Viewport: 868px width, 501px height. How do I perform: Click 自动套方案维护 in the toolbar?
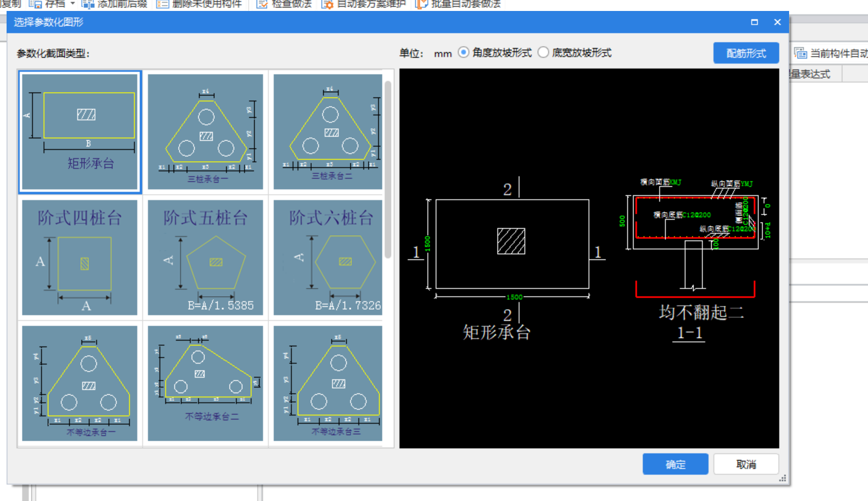[x=363, y=4]
